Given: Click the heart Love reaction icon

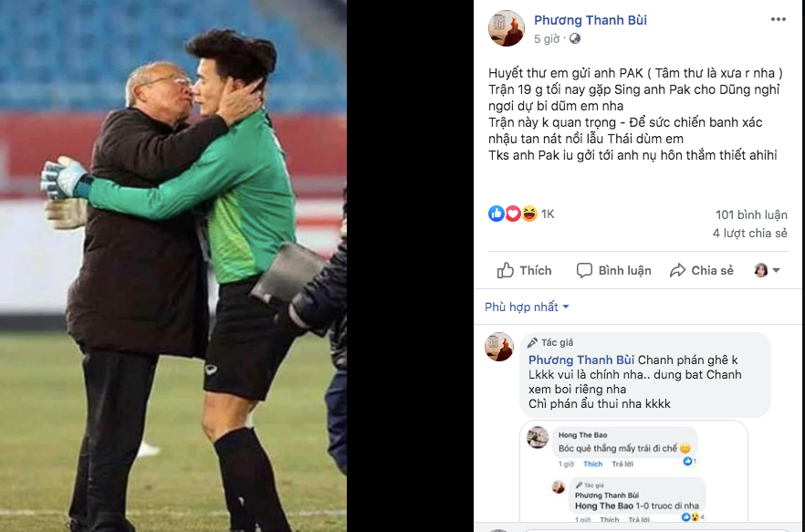Looking at the screenshot, I should pos(513,214).
